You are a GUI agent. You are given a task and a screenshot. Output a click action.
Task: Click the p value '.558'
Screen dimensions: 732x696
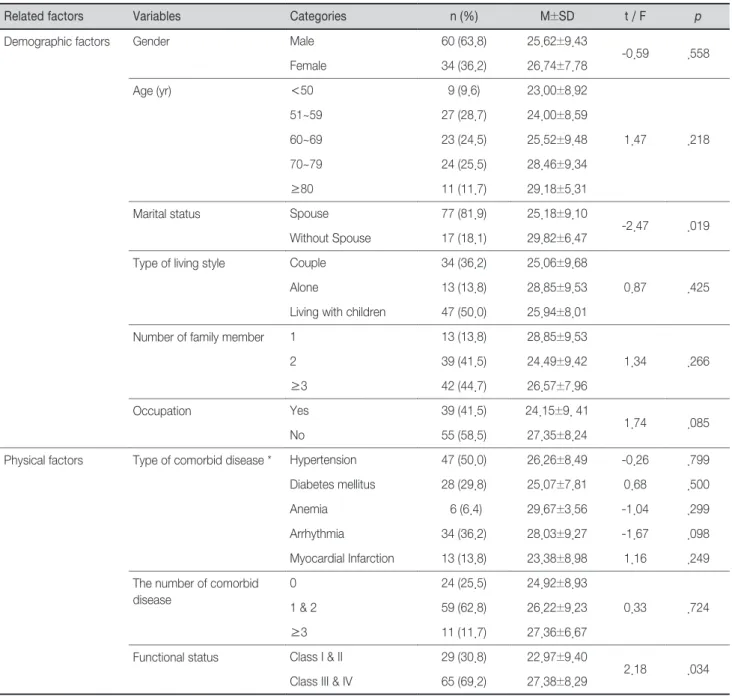[698, 54]
